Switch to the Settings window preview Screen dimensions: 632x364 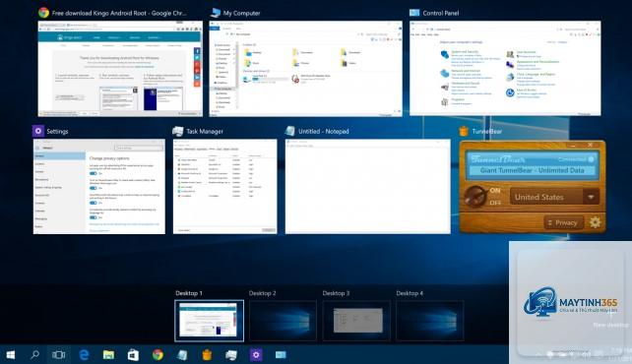point(99,187)
